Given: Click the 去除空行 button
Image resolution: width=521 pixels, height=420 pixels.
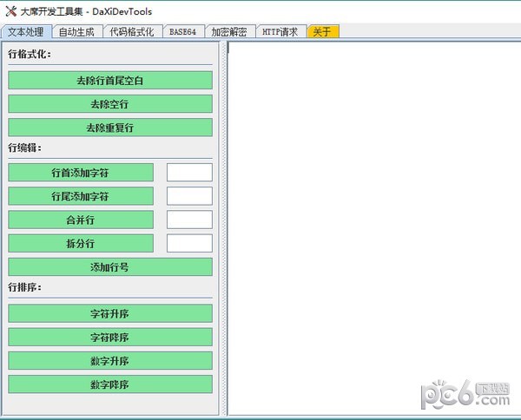Looking at the screenshot, I should pyautogui.click(x=110, y=104).
